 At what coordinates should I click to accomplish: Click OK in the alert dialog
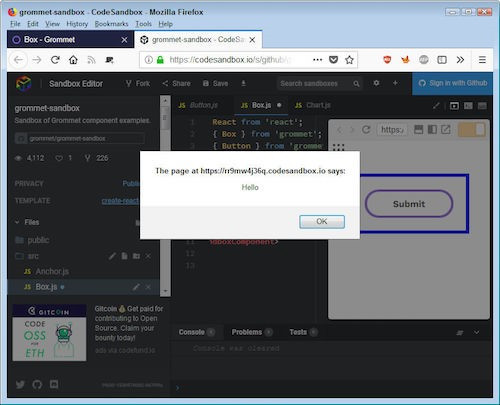[x=322, y=222]
